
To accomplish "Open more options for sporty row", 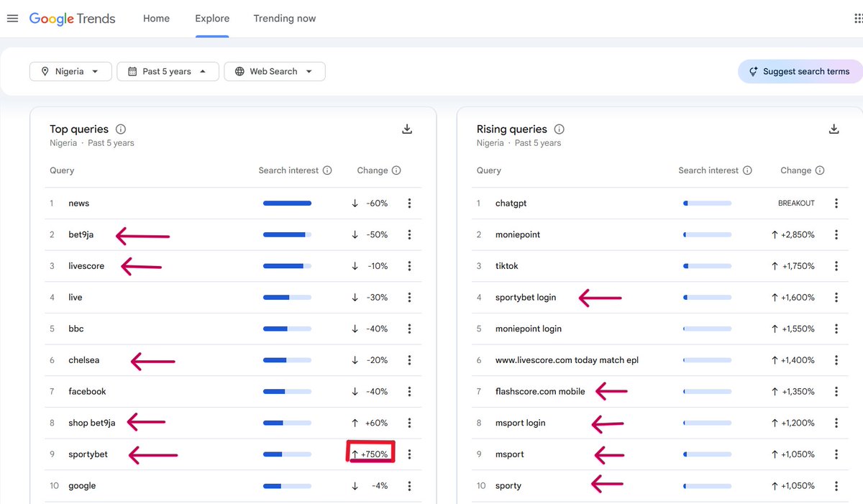I will [x=836, y=486].
